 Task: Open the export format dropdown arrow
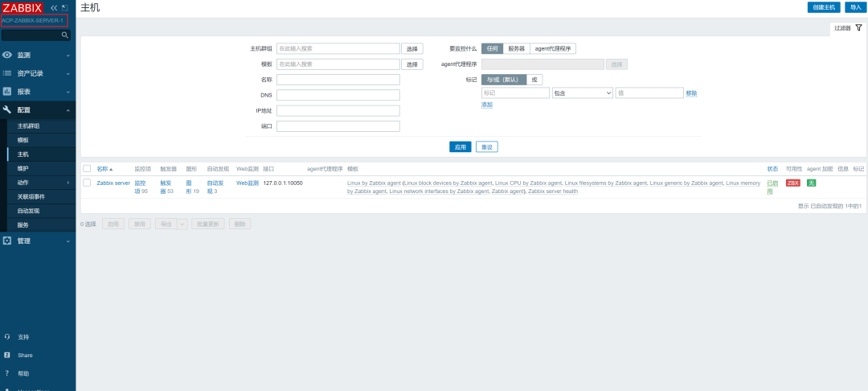click(182, 224)
